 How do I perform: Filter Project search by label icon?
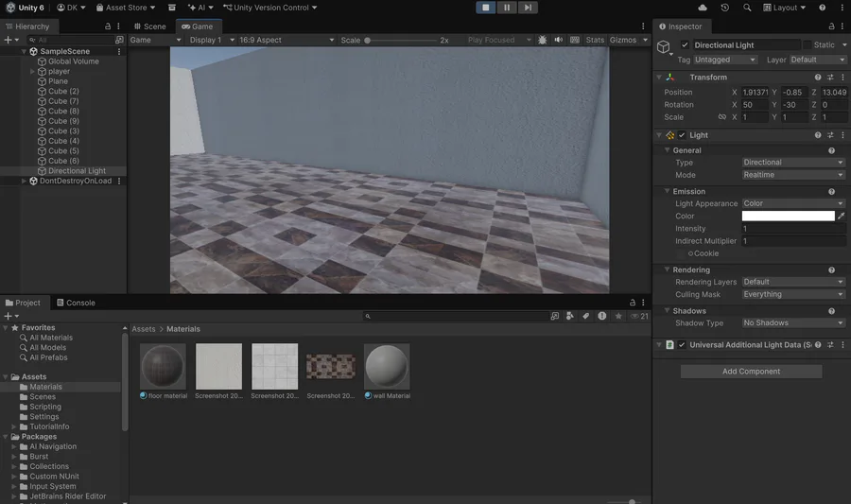point(585,316)
